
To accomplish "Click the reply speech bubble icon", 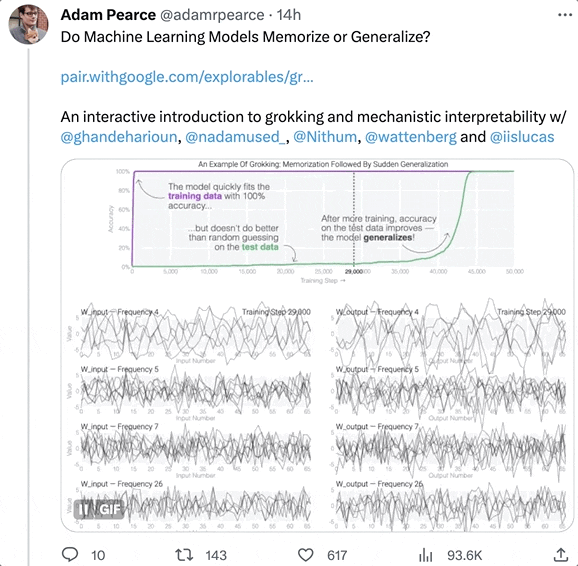I will pyautogui.click(x=70, y=554).
